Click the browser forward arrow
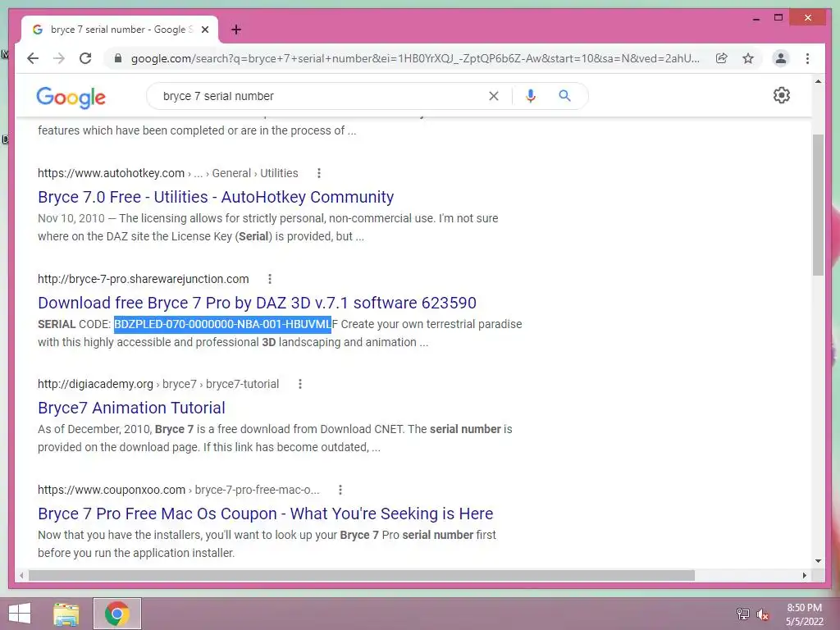Screen dimensions: 840x630 (59, 58)
